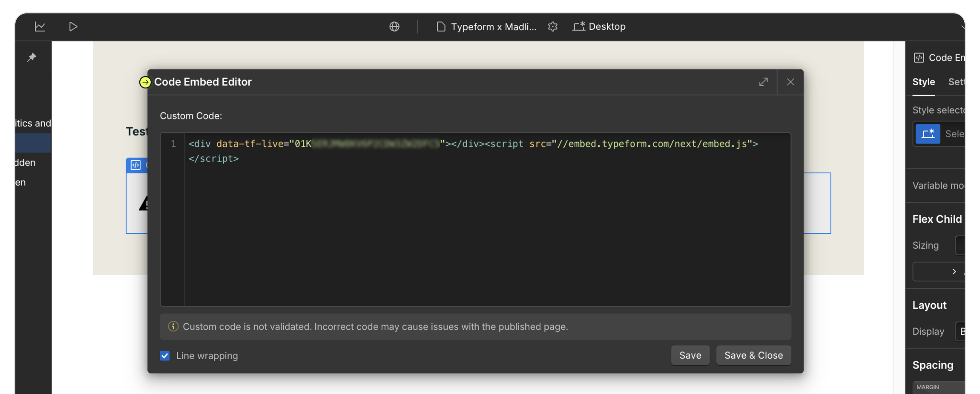Image resolution: width=980 pixels, height=394 pixels.
Task: Click the Spacing section heading
Action: point(933,365)
